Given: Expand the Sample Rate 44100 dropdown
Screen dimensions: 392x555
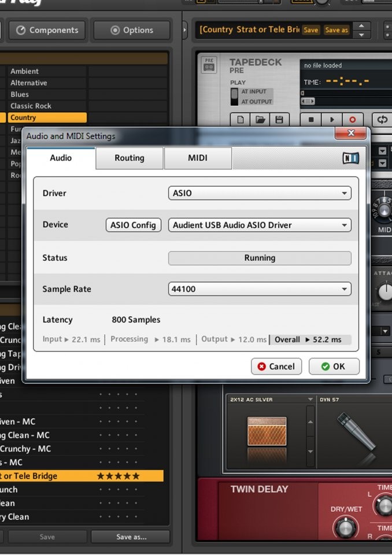Looking at the screenshot, I should (x=260, y=289).
